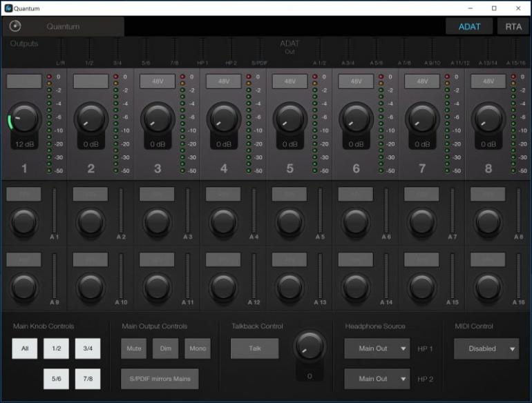The width and height of the screenshot is (532, 403).
Task: Open the HP 2 headphone source dropdown
Action: (377, 379)
